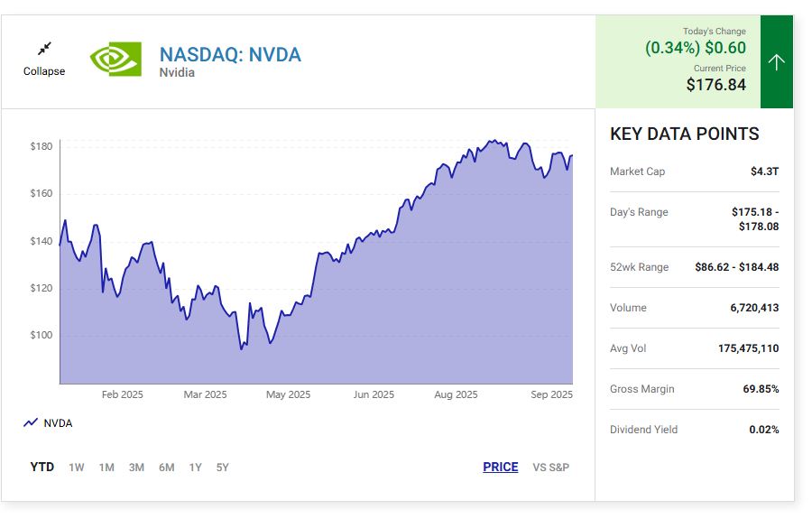Toggle the PRICE chart view
812x519 pixels.
tap(501, 467)
